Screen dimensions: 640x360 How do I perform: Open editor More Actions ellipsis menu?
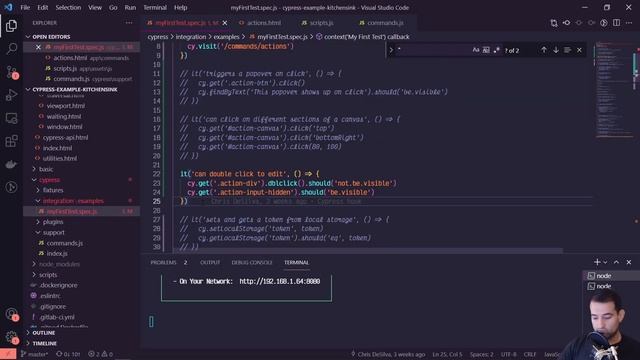point(629,23)
